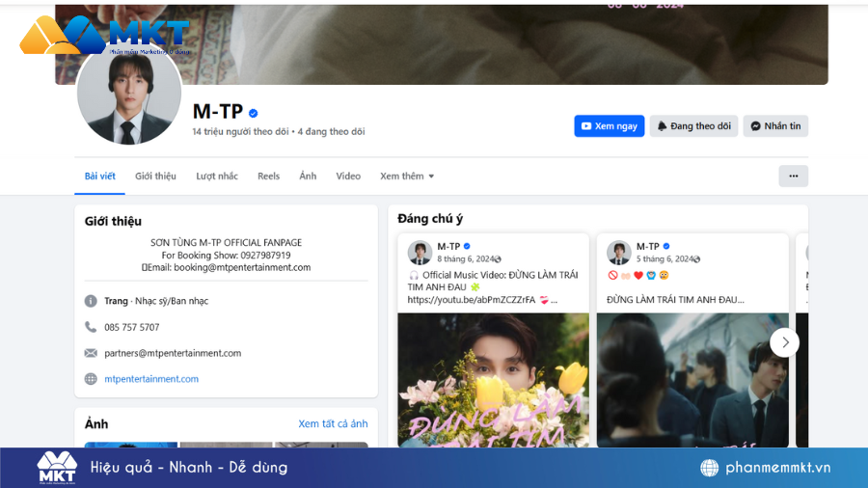Expand the Xem thêm dropdown

point(407,176)
